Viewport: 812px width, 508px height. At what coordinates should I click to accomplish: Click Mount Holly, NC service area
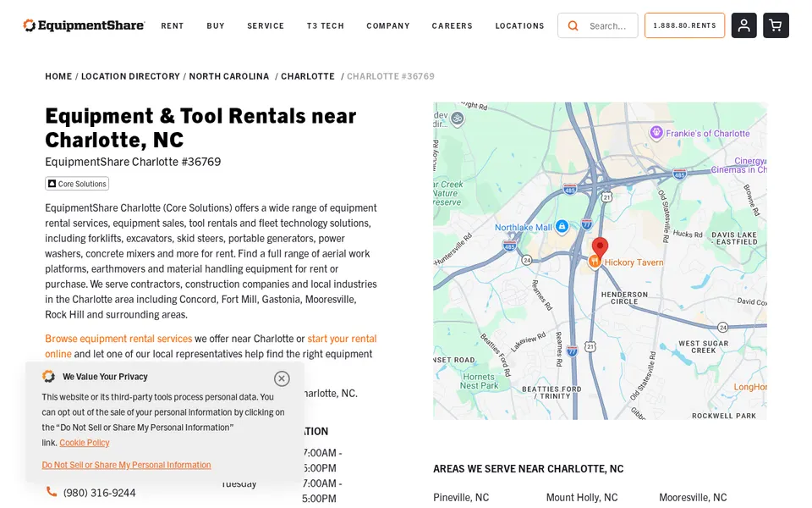[582, 497]
